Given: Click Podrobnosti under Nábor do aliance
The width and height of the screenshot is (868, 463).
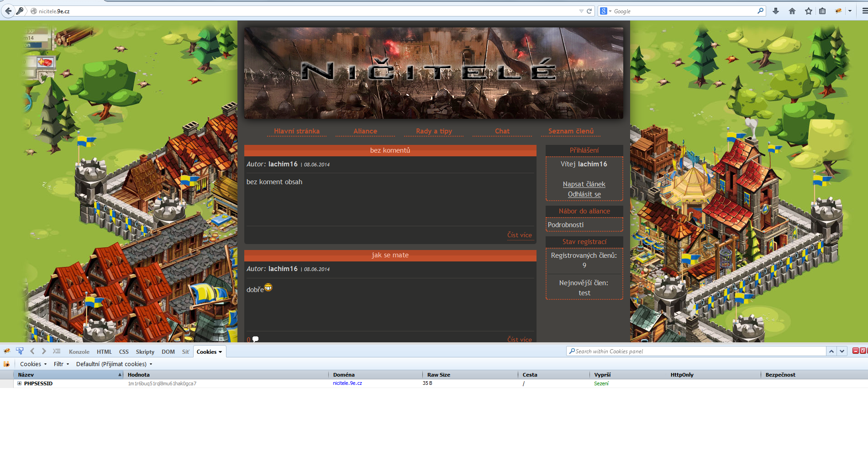Looking at the screenshot, I should (566, 225).
